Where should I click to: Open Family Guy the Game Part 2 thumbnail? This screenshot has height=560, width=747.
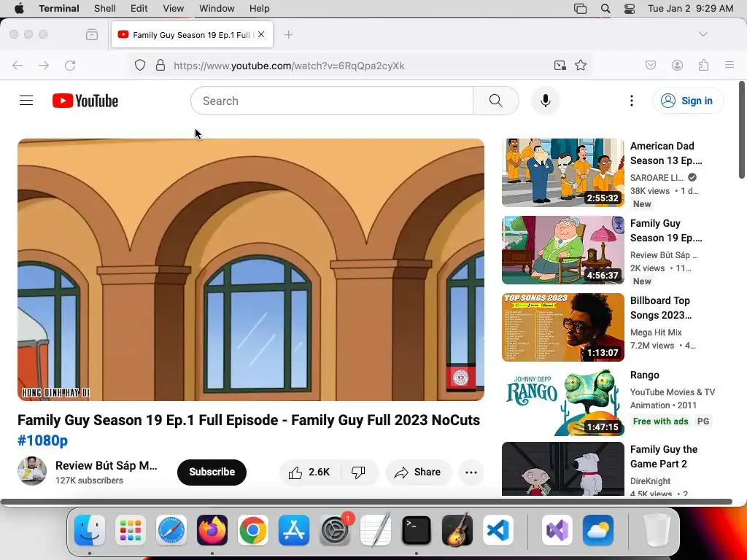563,469
